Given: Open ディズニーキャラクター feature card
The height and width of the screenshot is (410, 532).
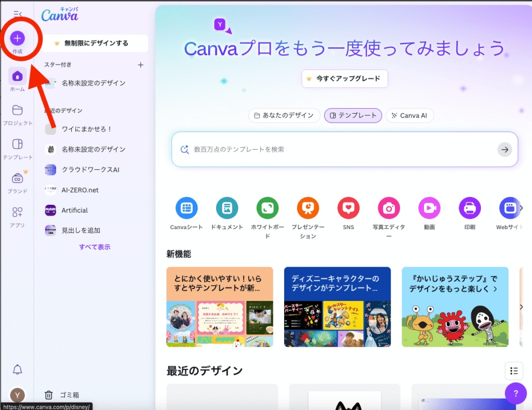Looking at the screenshot, I should (337, 307).
